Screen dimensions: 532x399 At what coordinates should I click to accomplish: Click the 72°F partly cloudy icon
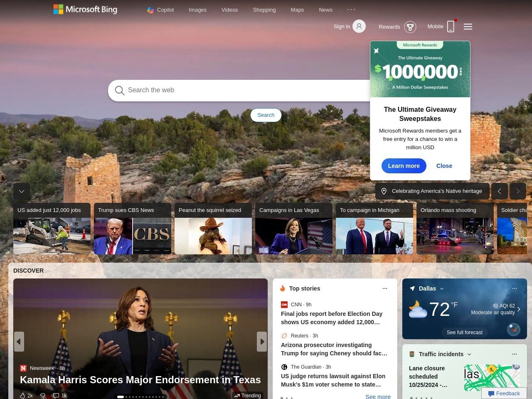point(418,310)
